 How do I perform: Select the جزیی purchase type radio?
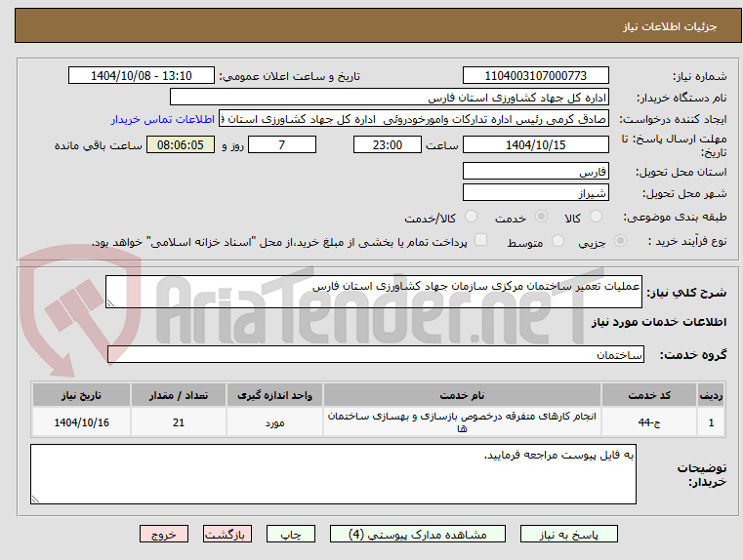(x=620, y=241)
